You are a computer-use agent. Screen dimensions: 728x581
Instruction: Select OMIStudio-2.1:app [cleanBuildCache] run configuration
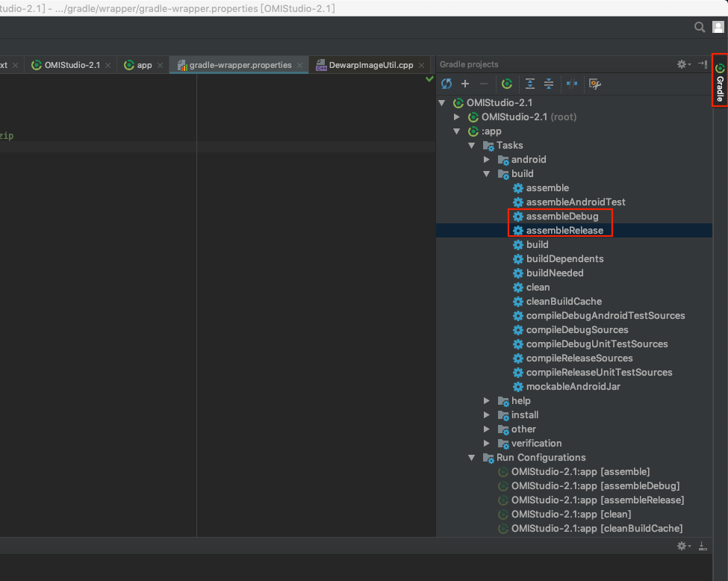pyautogui.click(x=590, y=529)
